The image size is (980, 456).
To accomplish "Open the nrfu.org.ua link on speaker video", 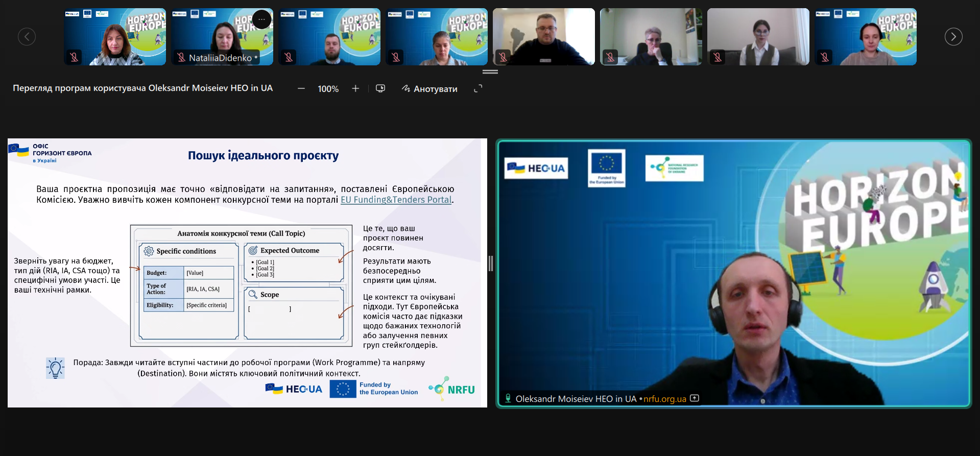I will click(664, 399).
